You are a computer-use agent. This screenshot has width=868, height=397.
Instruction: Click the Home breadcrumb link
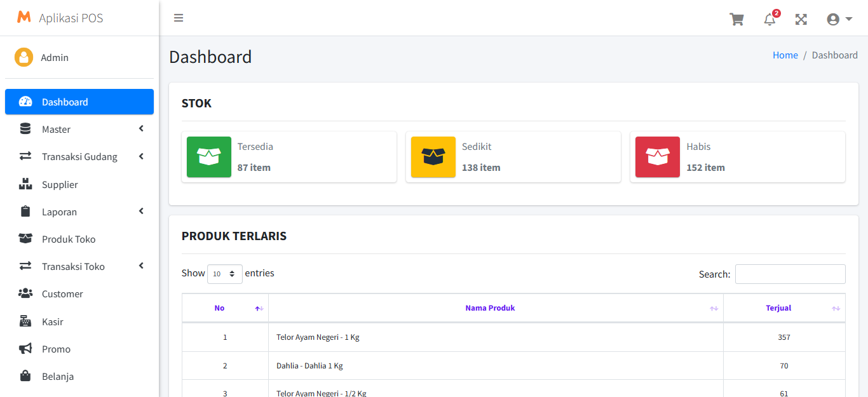(x=785, y=55)
